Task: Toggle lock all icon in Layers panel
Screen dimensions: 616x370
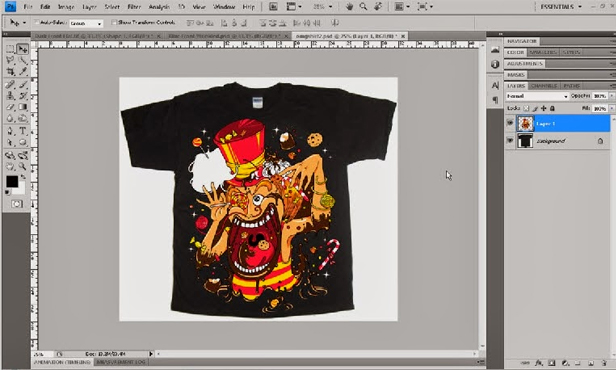Action: pyautogui.click(x=552, y=108)
